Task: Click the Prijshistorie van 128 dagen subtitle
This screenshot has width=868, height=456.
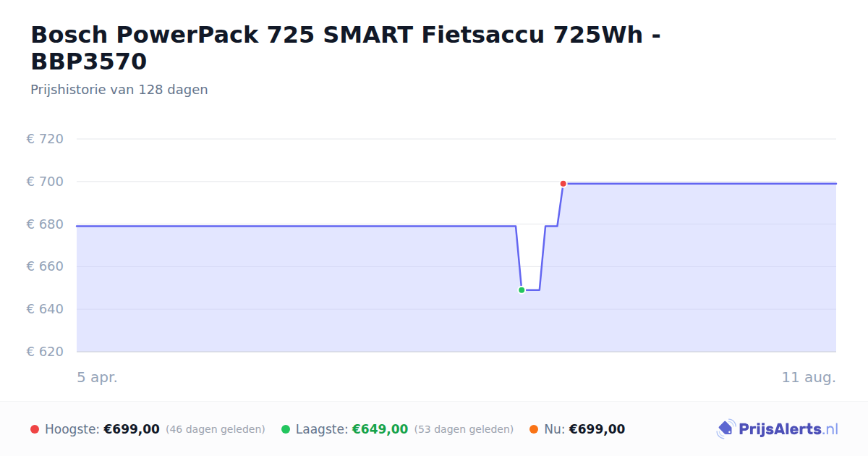Action: coord(119,90)
